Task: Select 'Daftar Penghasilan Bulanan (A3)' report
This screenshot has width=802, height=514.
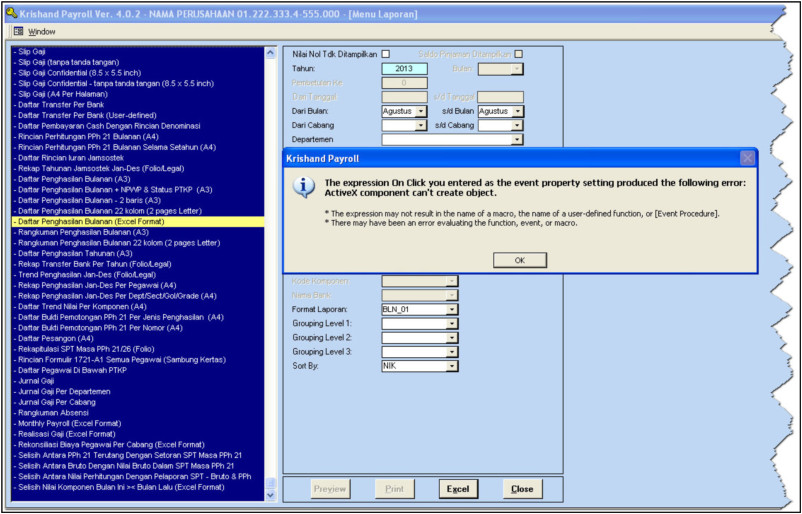Action: pos(138,179)
